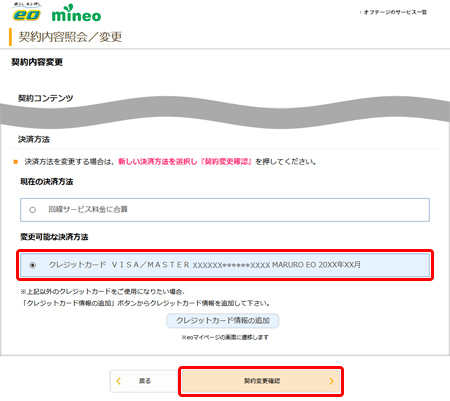
Task: Click the 回線サービス料金に合算 option row
Action: tap(225, 210)
